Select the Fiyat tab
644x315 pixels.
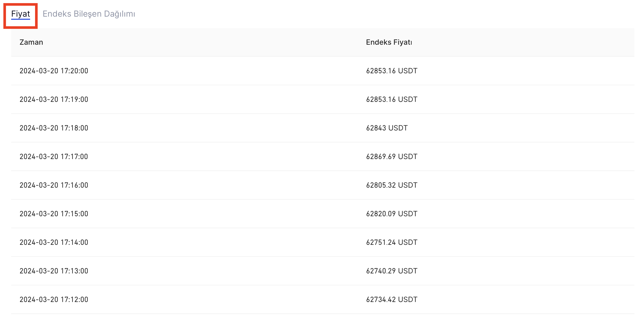pos(21,14)
